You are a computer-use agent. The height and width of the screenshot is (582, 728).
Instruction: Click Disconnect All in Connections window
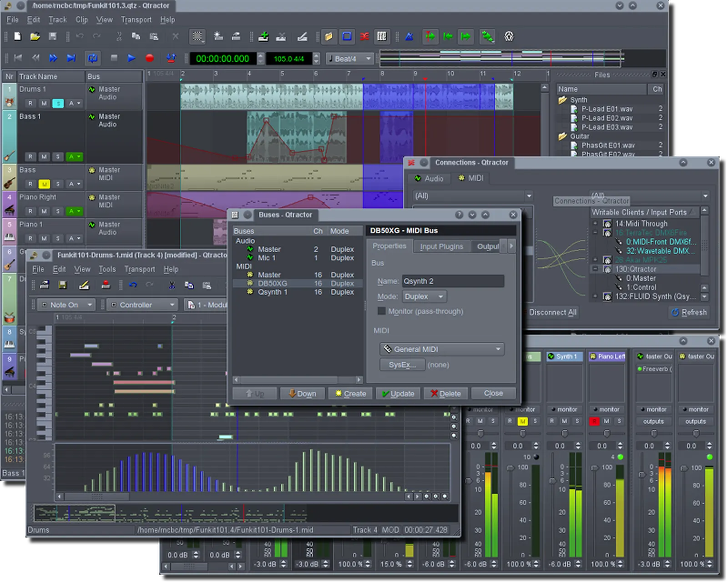click(552, 312)
